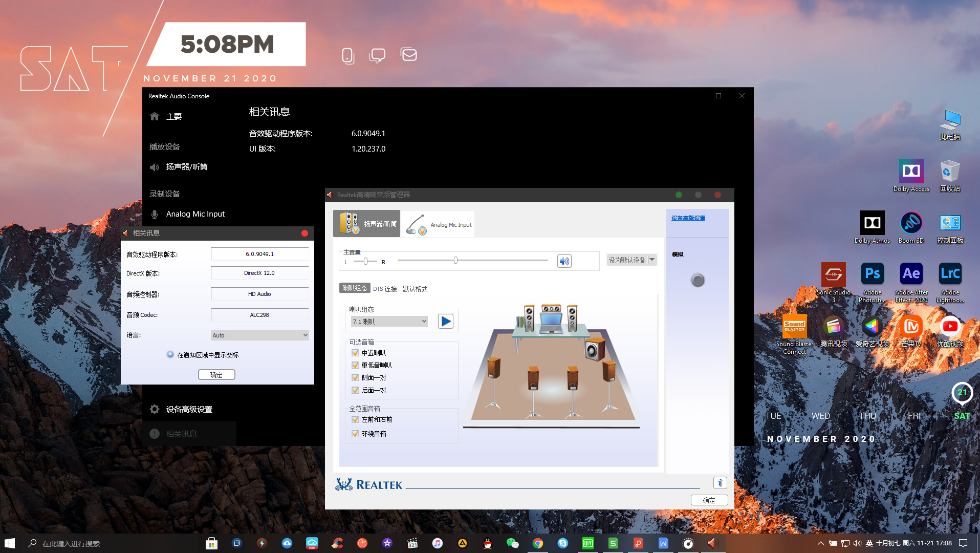Open the 设备高级设置 link
Screen dimensions: 980x553
[x=688, y=218]
